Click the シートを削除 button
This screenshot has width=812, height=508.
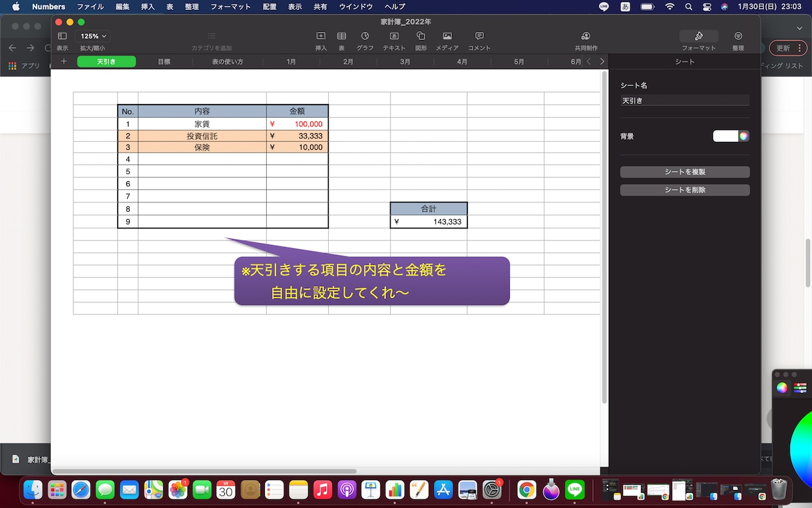(685, 190)
